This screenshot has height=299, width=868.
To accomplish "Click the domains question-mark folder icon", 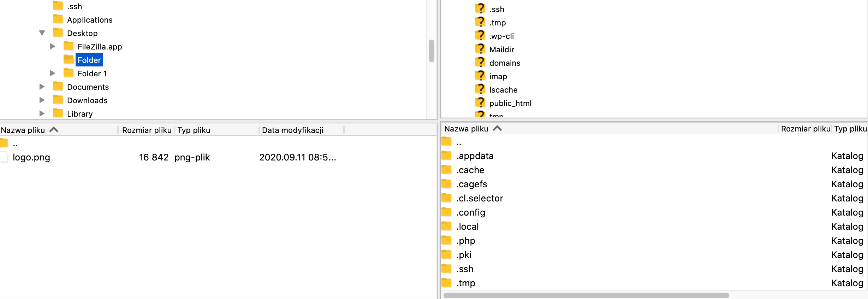I will coord(480,63).
